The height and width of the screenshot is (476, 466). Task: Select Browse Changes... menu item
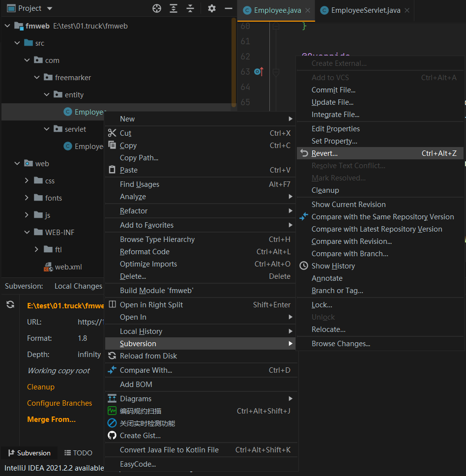(380, 344)
